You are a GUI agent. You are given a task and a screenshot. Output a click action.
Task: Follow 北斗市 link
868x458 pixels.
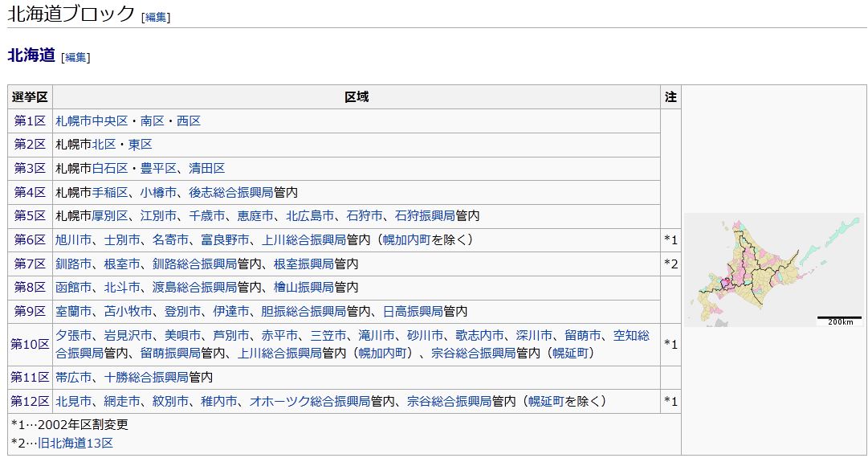[x=122, y=287]
